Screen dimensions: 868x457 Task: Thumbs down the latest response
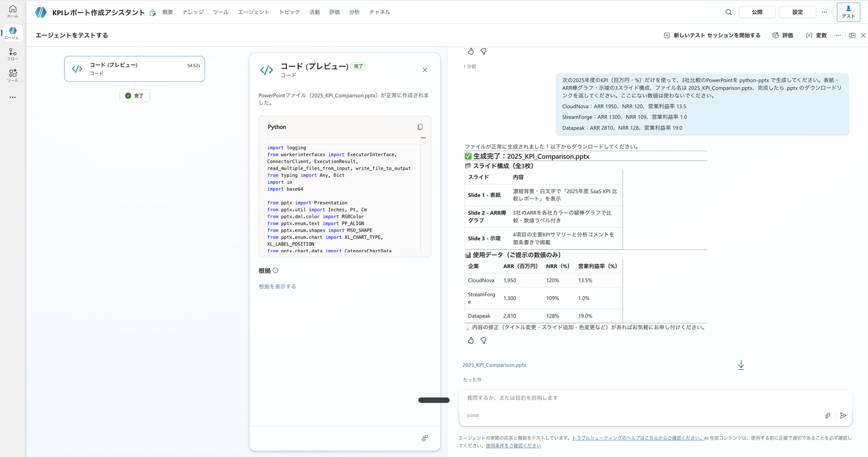coord(483,340)
